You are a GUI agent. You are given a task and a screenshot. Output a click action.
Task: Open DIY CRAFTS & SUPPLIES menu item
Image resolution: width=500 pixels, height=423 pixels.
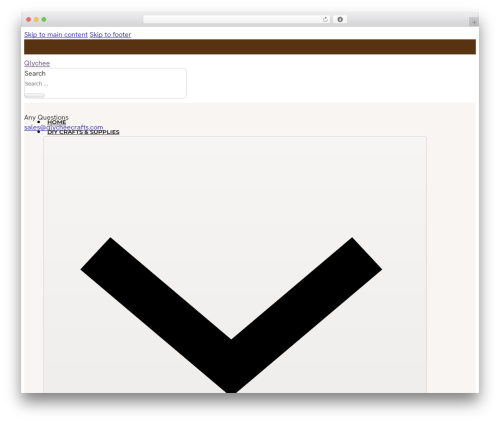tap(83, 132)
